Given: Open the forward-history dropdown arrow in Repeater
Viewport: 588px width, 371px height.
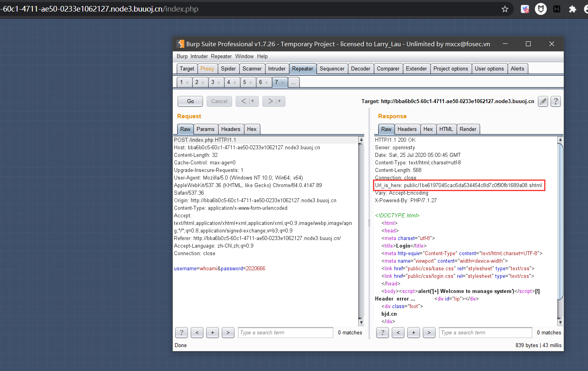Looking at the screenshot, I should click(279, 101).
